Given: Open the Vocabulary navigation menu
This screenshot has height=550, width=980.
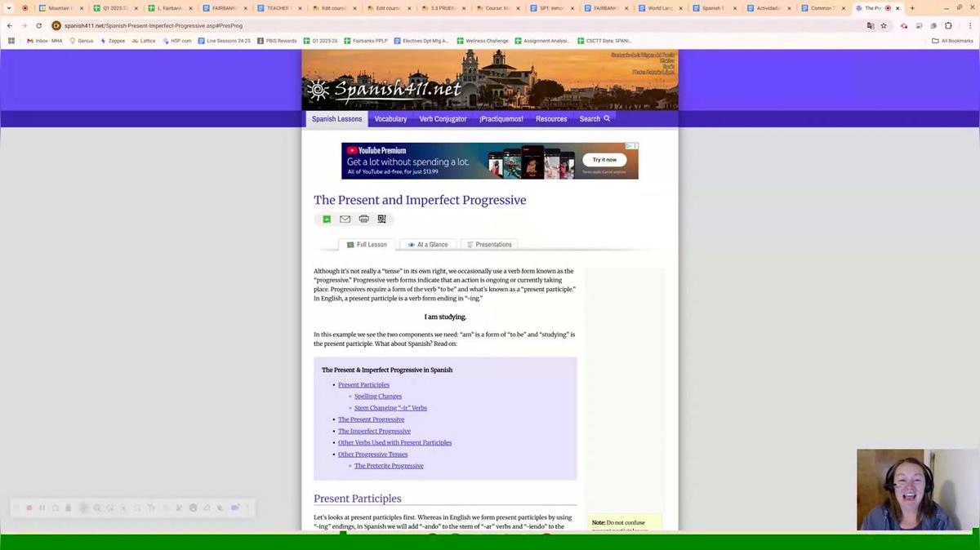Looking at the screenshot, I should click(x=390, y=119).
